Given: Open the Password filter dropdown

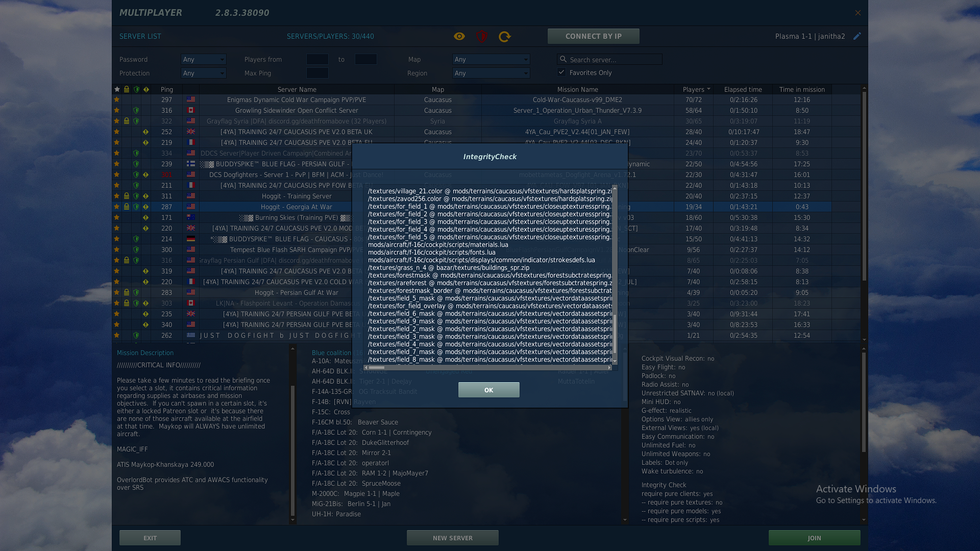Looking at the screenshot, I should point(204,59).
